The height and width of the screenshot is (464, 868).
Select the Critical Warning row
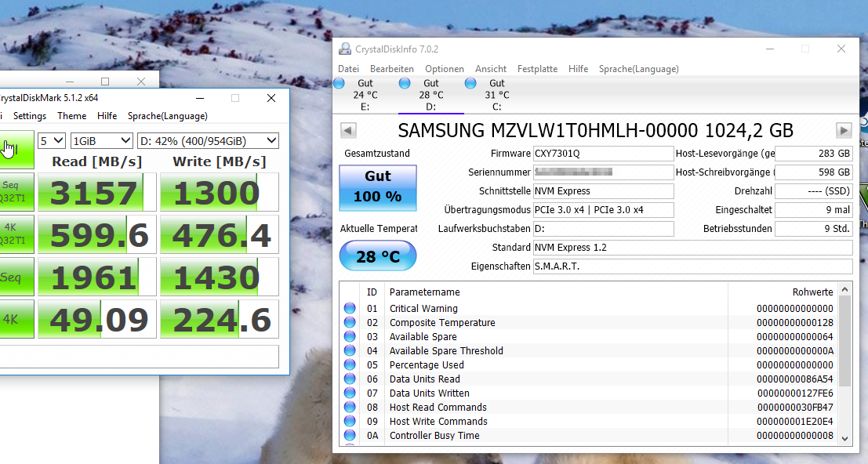pyautogui.click(x=589, y=309)
